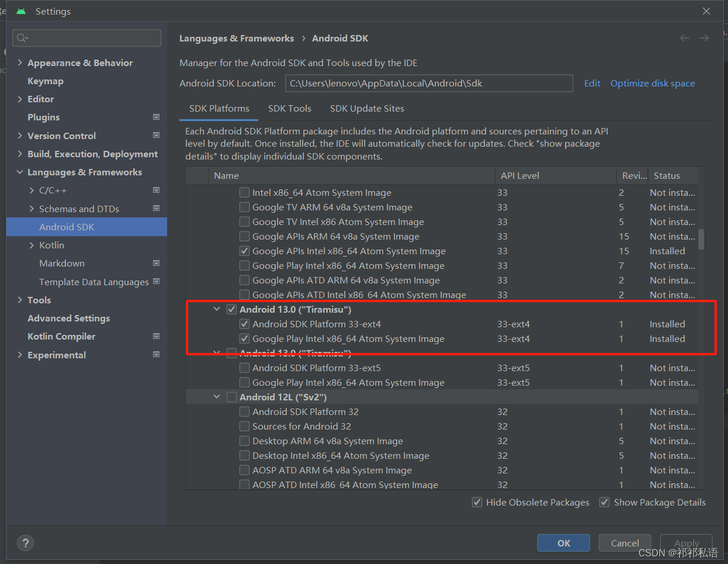
Task: Navigate back with the left arrow icon
Action: [x=684, y=38]
